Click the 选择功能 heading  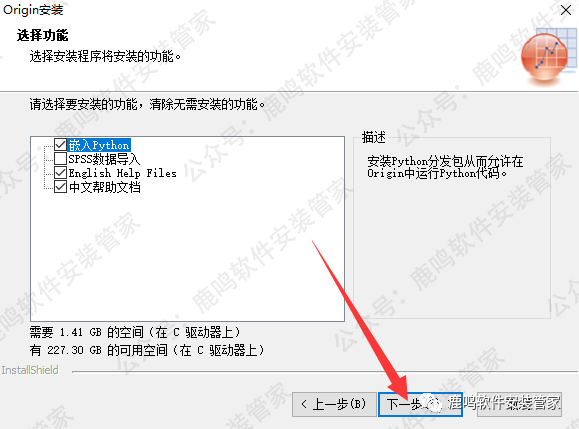click(x=42, y=35)
